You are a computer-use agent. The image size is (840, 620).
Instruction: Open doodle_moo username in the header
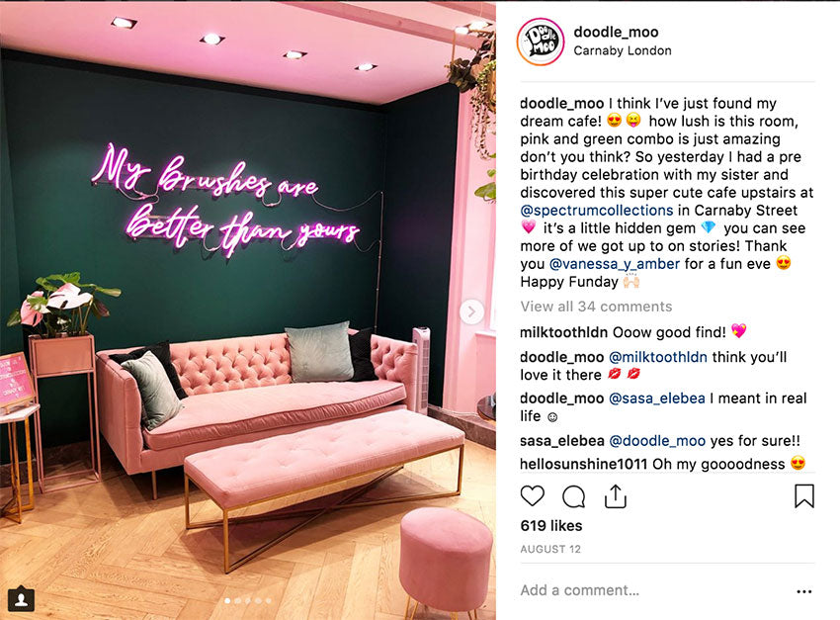pyautogui.click(x=616, y=32)
